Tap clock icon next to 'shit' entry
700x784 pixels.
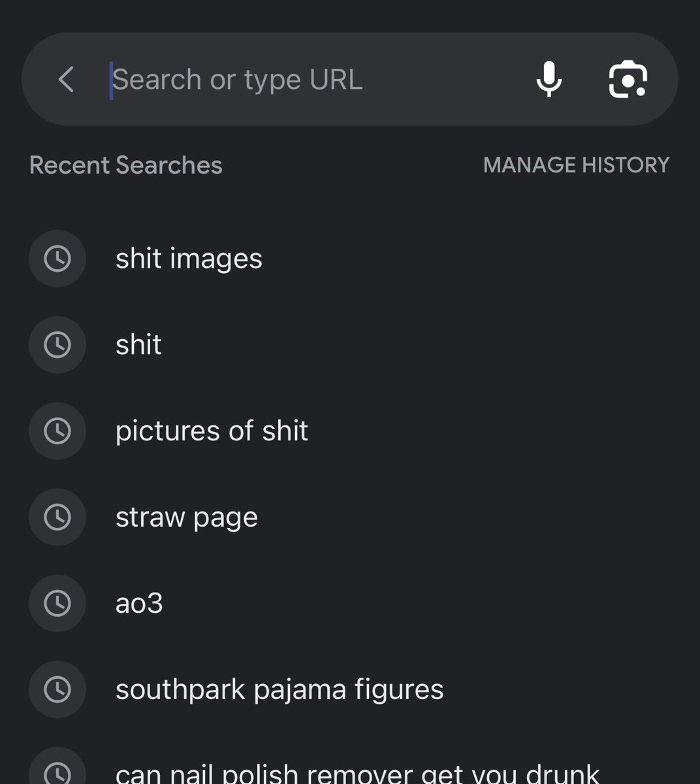point(57,345)
